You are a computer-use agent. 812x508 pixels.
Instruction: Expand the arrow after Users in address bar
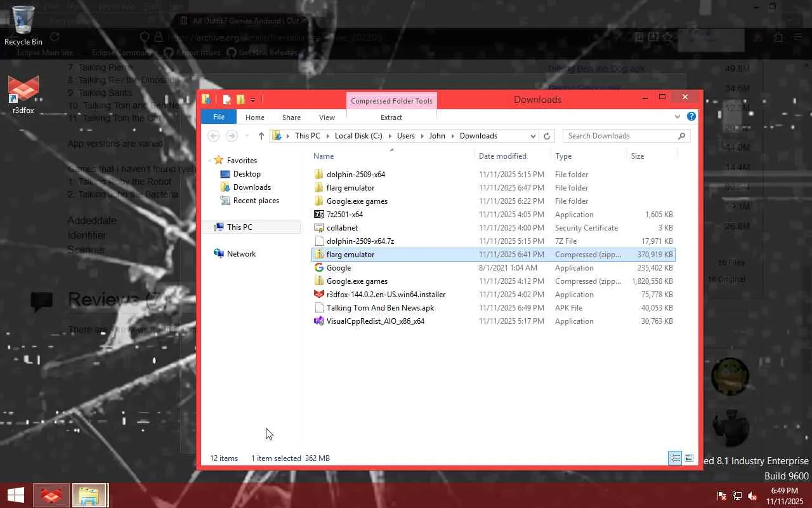tap(422, 136)
